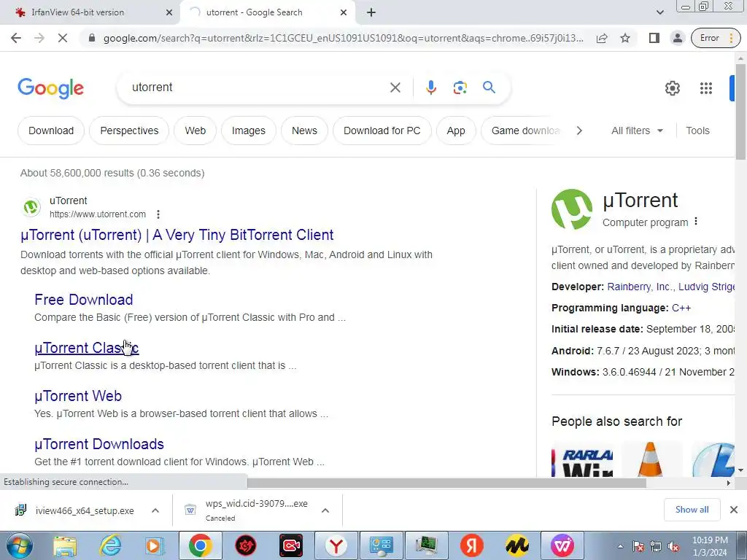Select the Perspectives filter chip
Image resolution: width=747 pixels, height=560 pixels.
coord(129,131)
